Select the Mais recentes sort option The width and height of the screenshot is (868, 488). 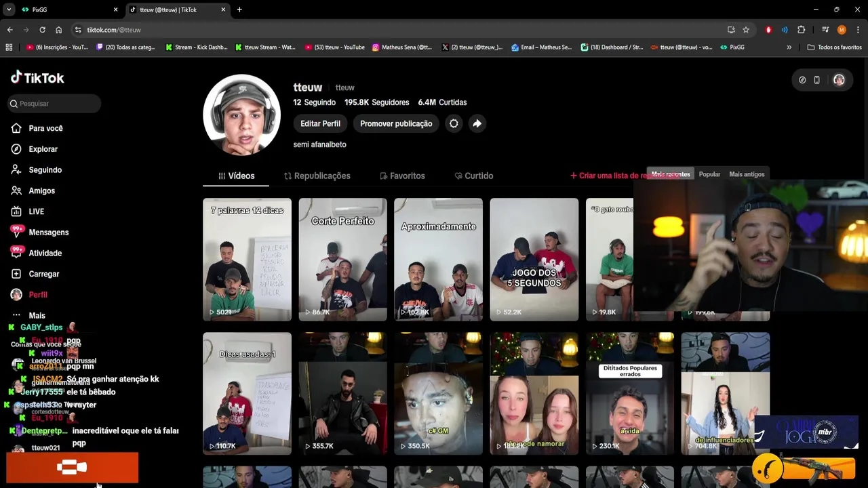671,174
